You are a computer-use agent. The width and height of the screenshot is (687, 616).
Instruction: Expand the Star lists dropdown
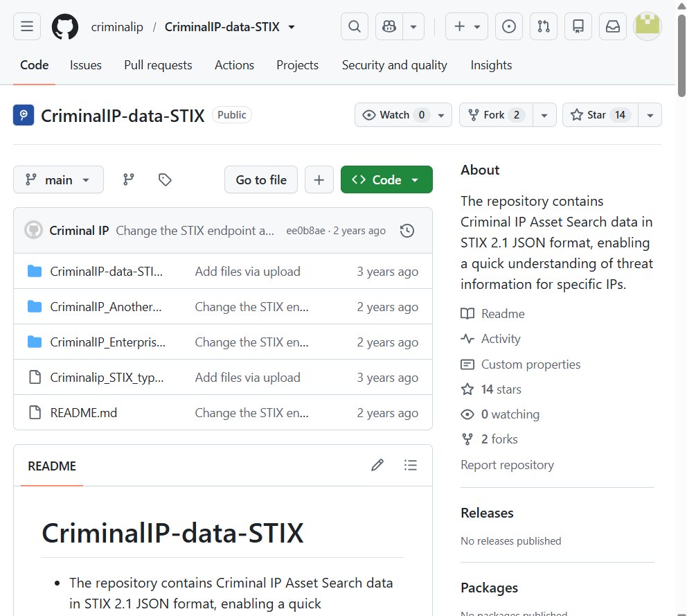(650, 115)
